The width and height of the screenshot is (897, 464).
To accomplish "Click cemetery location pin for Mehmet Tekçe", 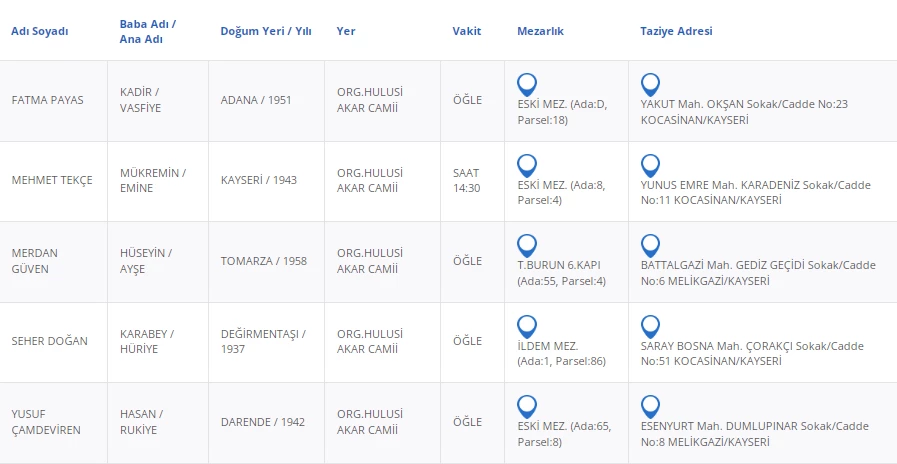I will click(x=527, y=165).
